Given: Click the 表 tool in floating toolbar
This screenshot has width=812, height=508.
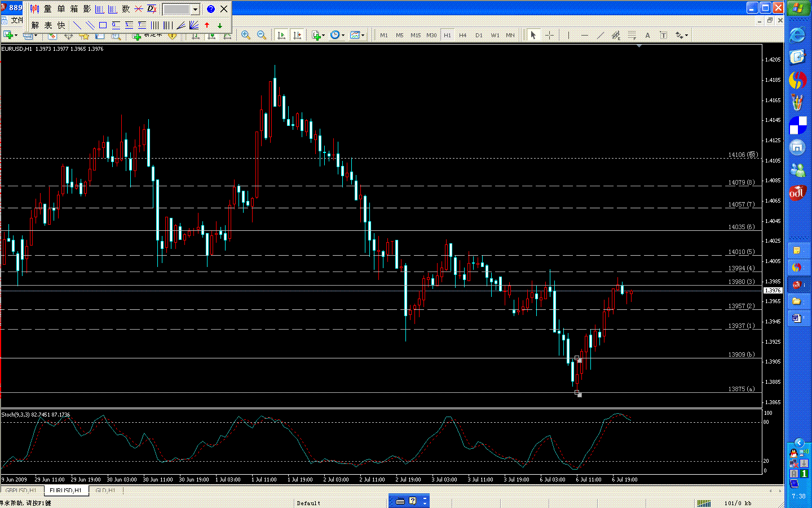Looking at the screenshot, I should [48, 25].
